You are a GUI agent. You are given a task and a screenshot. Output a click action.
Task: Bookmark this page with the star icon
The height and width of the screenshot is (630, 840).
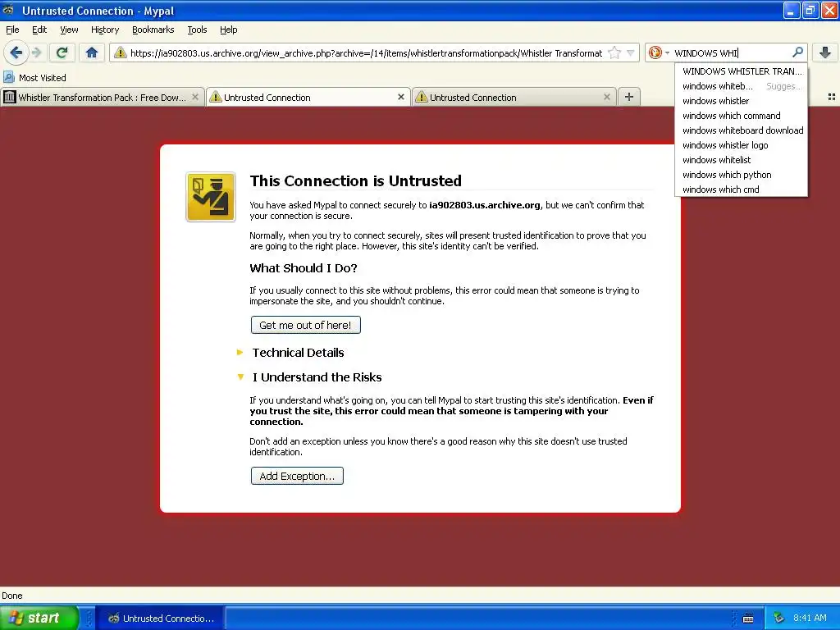pyautogui.click(x=614, y=52)
